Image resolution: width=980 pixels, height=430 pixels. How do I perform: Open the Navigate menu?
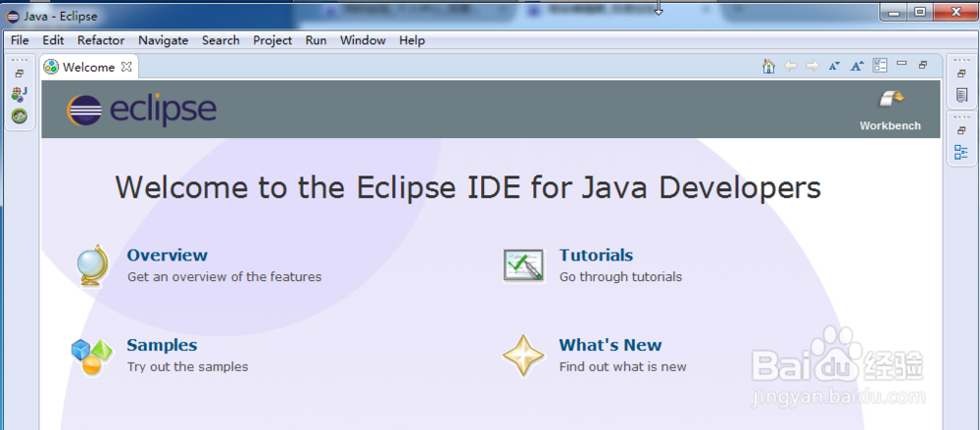[163, 40]
